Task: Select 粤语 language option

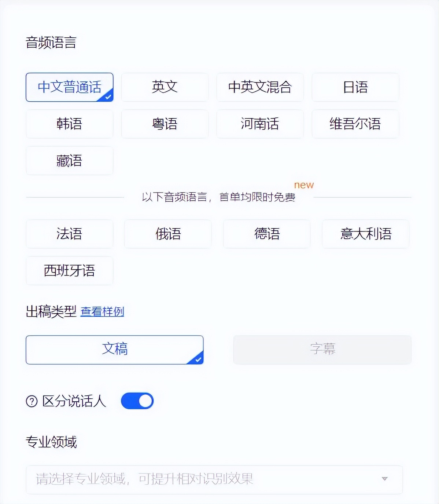Action: pyautogui.click(x=165, y=124)
